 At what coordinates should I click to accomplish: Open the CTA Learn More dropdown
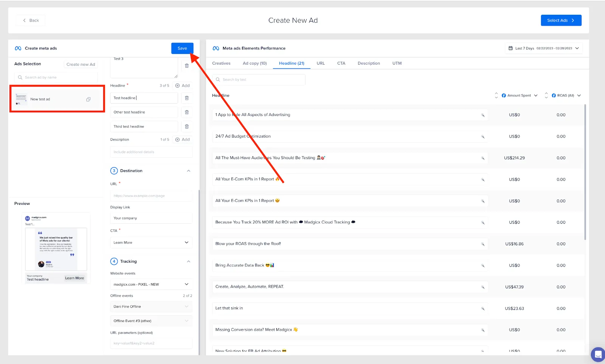[151, 243]
